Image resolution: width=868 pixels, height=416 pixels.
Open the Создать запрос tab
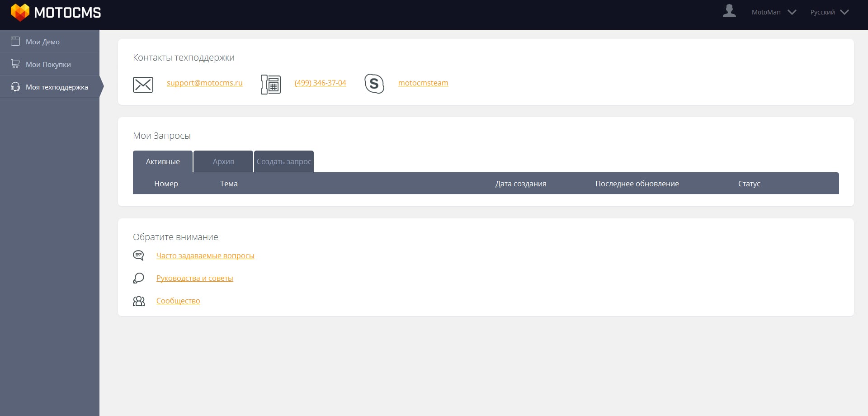point(284,161)
